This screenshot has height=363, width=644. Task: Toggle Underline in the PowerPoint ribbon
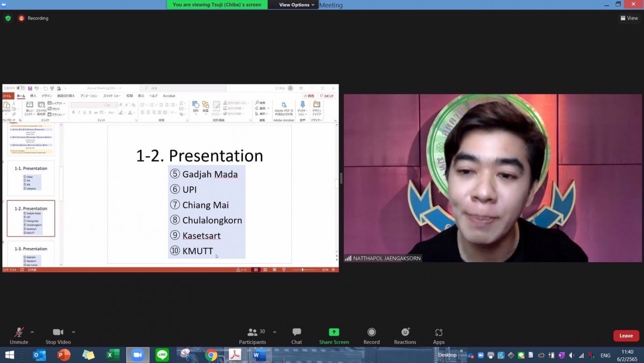85,113
